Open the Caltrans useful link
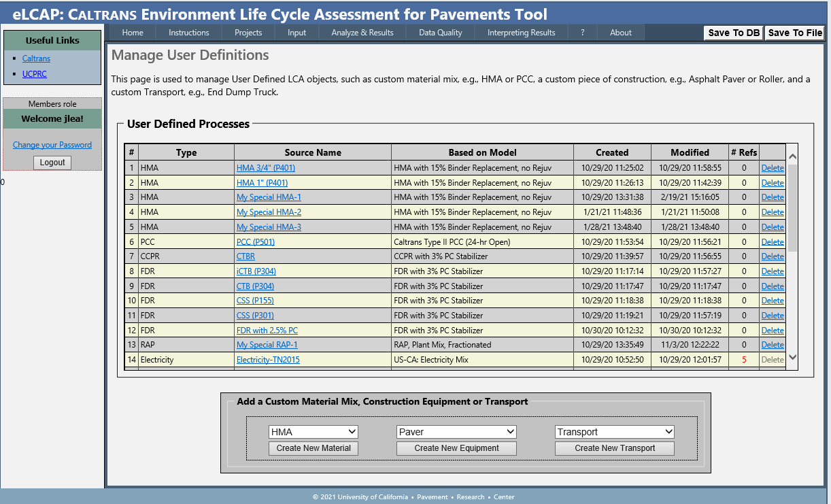The image size is (831, 504). [x=36, y=58]
